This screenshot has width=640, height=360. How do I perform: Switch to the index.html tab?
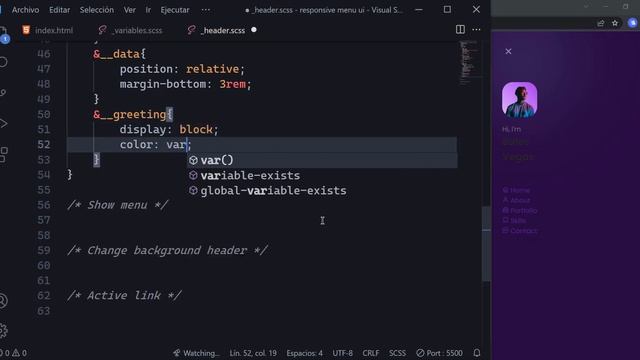(x=48, y=30)
